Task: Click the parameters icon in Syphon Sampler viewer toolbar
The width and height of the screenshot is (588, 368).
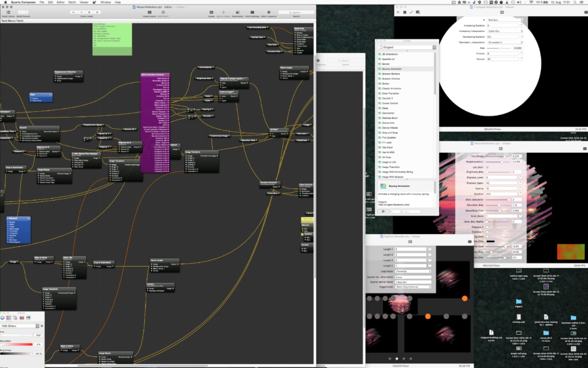Action: tap(410, 242)
